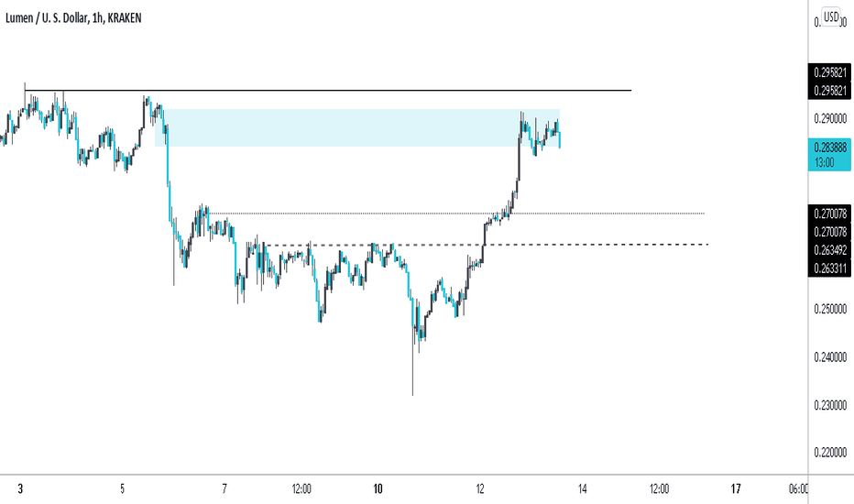Select the light blue supply zone rectangle
The height and width of the screenshot is (504, 854).
click(x=357, y=127)
